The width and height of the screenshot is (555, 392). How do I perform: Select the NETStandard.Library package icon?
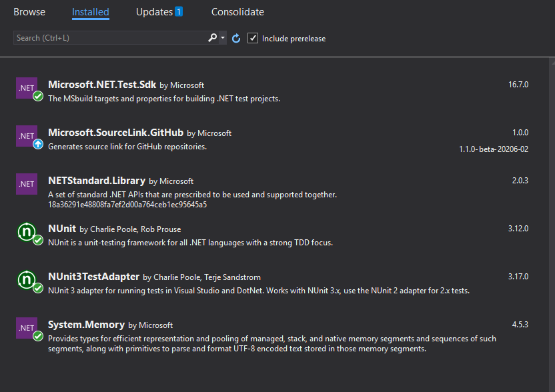point(27,183)
